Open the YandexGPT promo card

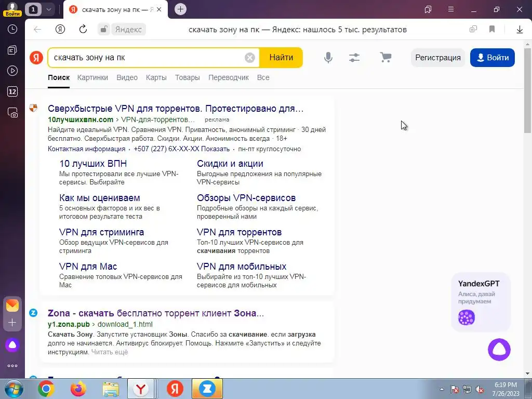pos(481,302)
